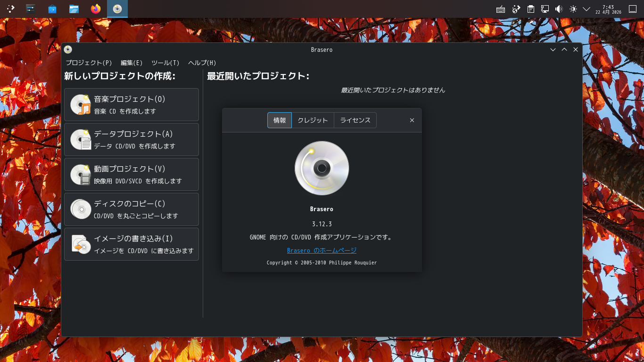Screen dimensions: 644x362
Task: Click the GNOME 向けの CD/DVD description text
Action: tap(322, 237)
